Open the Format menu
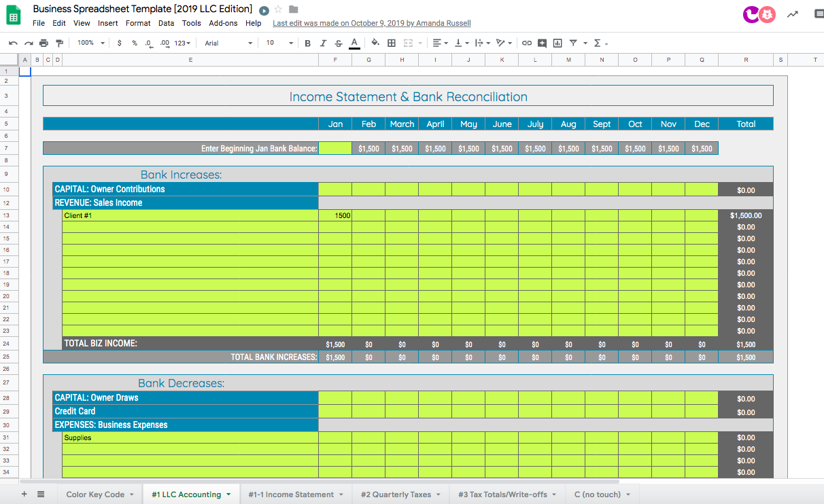Viewport: 824px width, 504px height. (138, 23)
